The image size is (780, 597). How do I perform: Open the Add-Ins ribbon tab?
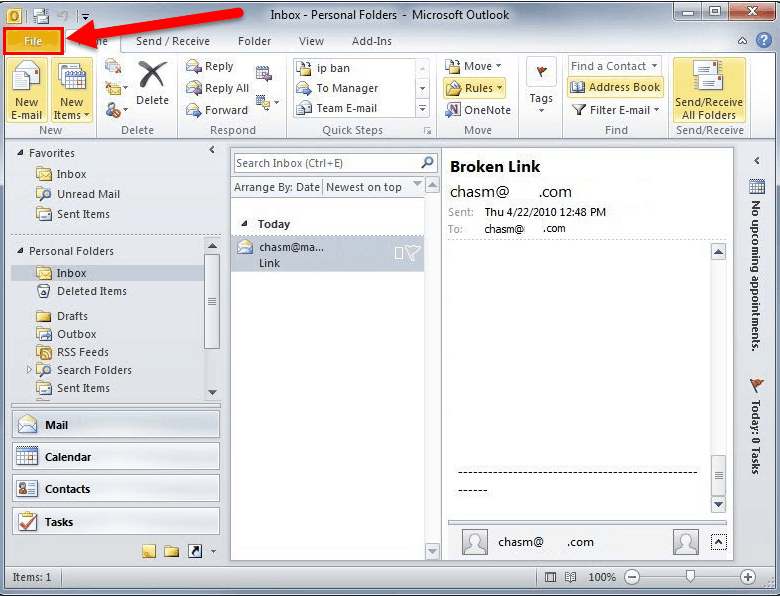[372, 41]
